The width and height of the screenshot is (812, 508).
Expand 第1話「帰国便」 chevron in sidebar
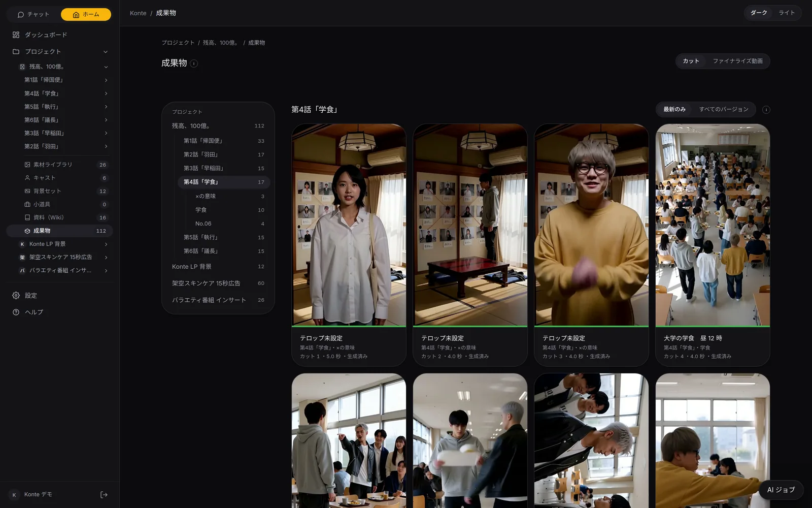[x=106, y=80]
